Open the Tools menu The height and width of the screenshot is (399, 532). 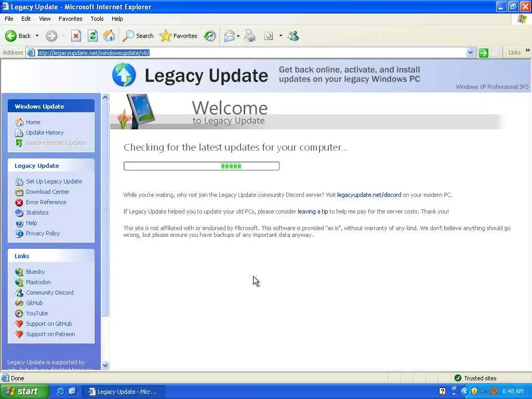point(97,19)
